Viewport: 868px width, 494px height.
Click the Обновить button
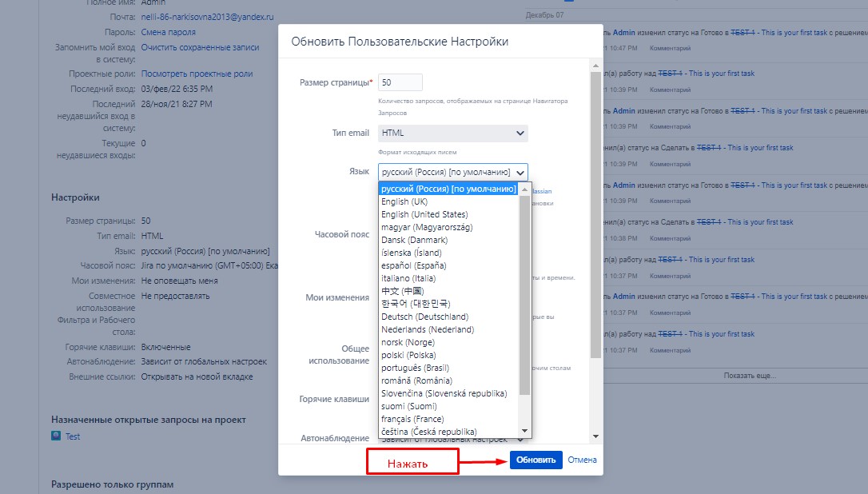click(536, 460)
